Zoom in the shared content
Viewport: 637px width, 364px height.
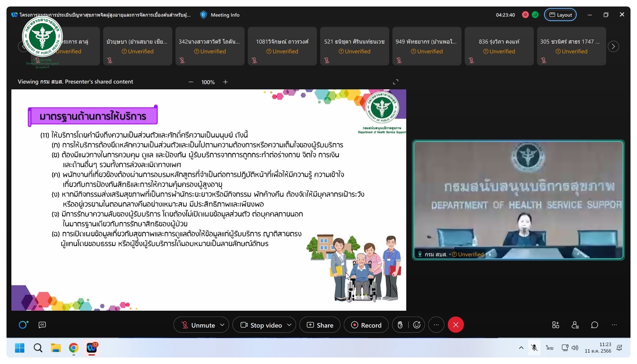[225, 82]
